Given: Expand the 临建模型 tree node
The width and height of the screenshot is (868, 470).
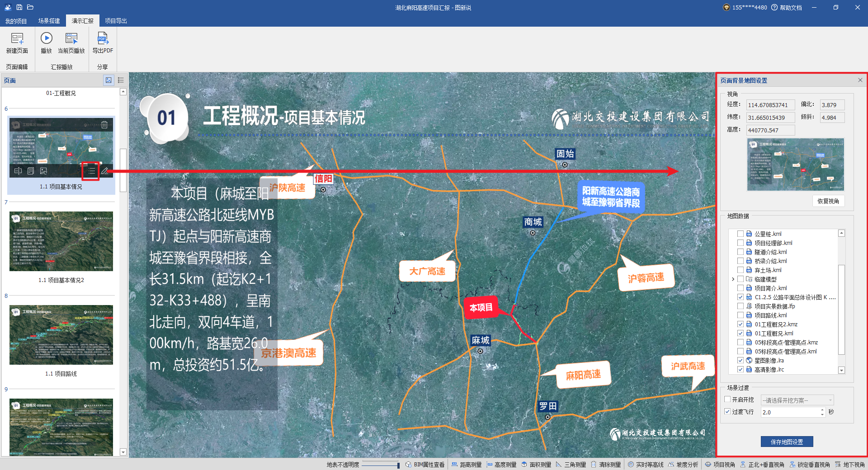Looking at the screenshot, I should (x=733, y=279).
